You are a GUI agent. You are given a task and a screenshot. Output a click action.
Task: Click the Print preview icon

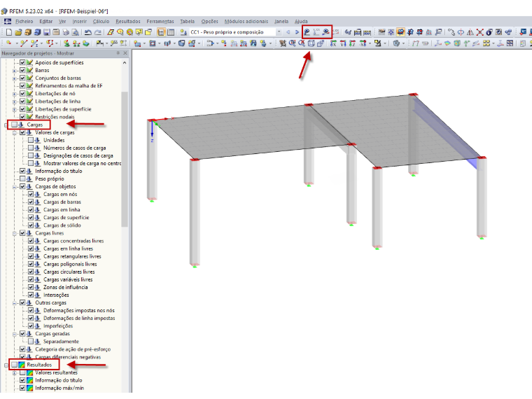76,32
